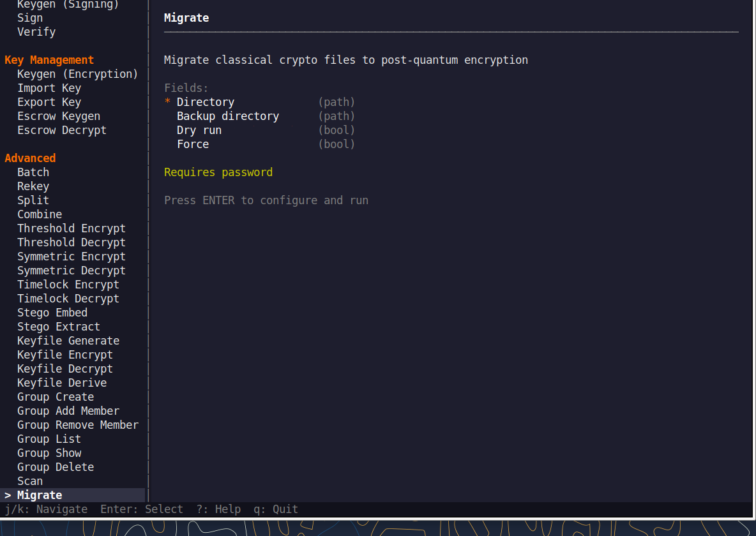
Task: Select the Rekey entry
Action: [x=33, y=186]
